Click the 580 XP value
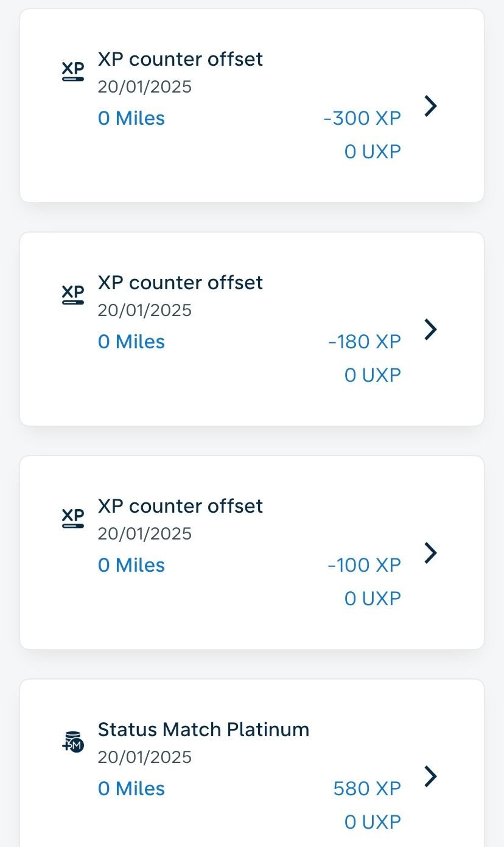Image resolution: width=504 pixels, height=847 pixels. tap(367, 789)
